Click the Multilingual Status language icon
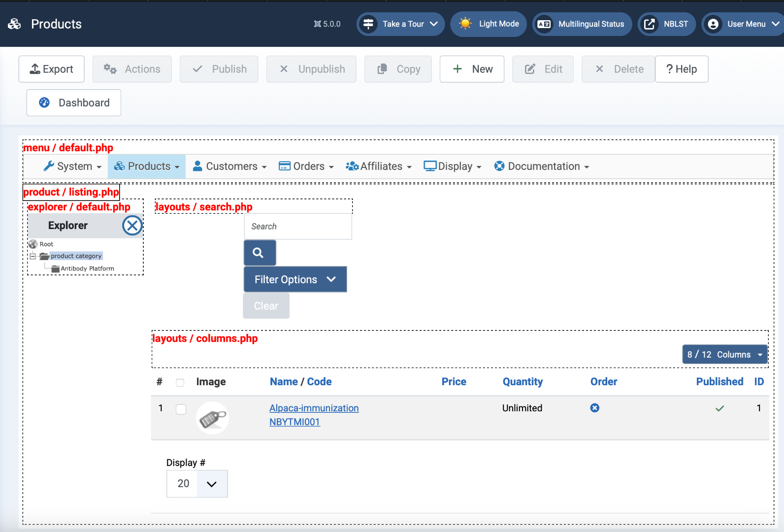 pos(544,24)
